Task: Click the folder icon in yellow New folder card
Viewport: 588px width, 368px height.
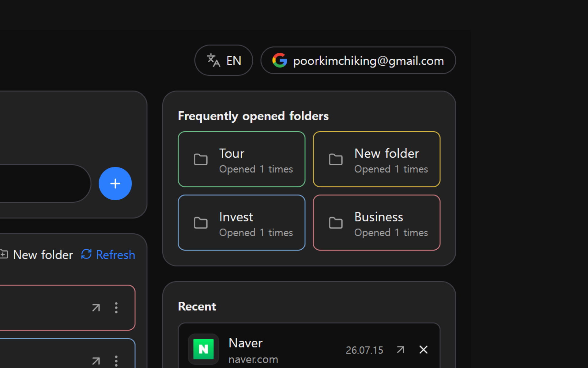Action: [x=336, y=159]
